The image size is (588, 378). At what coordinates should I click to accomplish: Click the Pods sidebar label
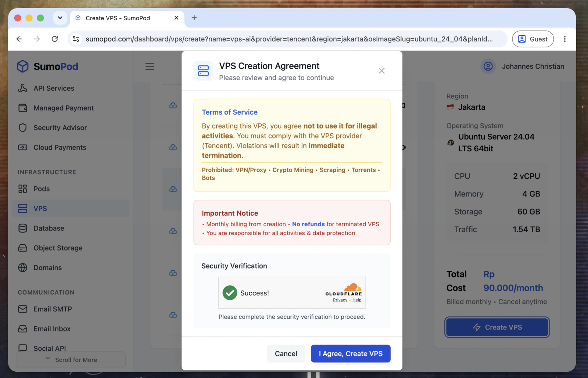42,189
